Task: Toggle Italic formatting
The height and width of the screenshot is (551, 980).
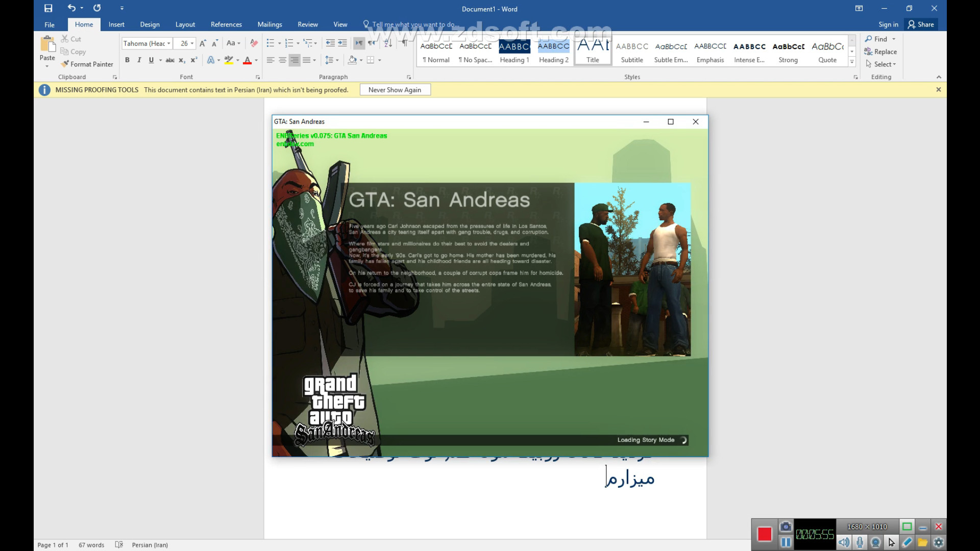Action: click(139, 60)
